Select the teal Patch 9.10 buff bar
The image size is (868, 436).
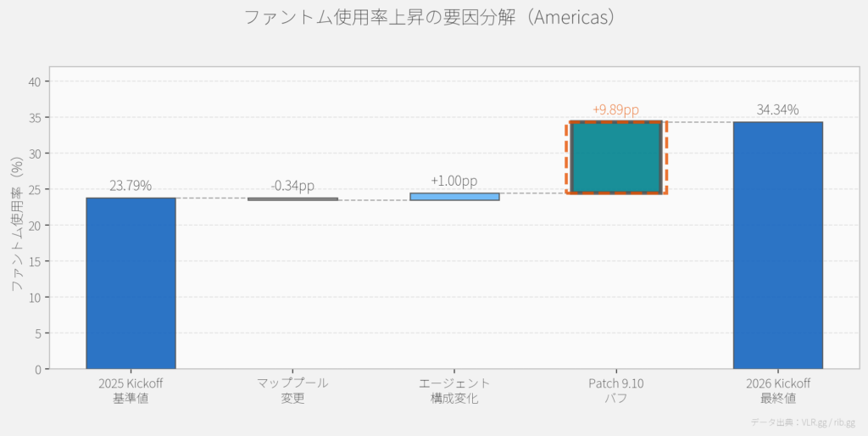pyautogui.click(x=616, y=158)
